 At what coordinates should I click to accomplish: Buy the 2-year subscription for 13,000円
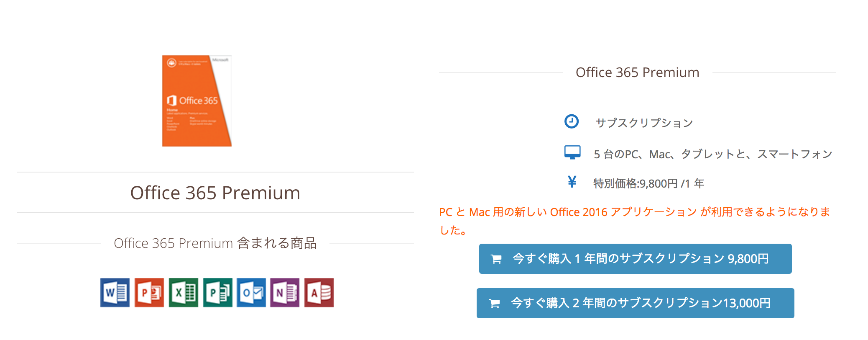click(636, 303)
